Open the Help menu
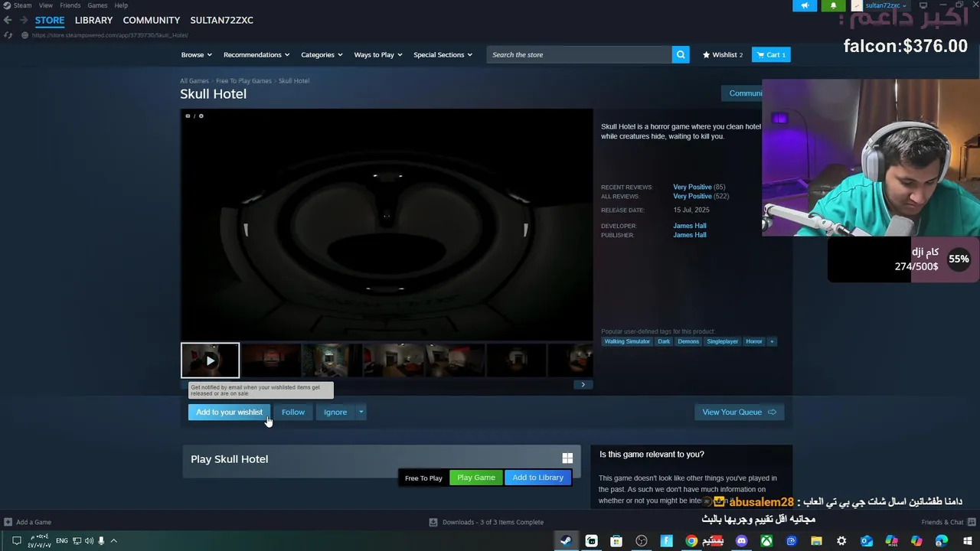Viewport: 980px width, 551px height. 121,5
